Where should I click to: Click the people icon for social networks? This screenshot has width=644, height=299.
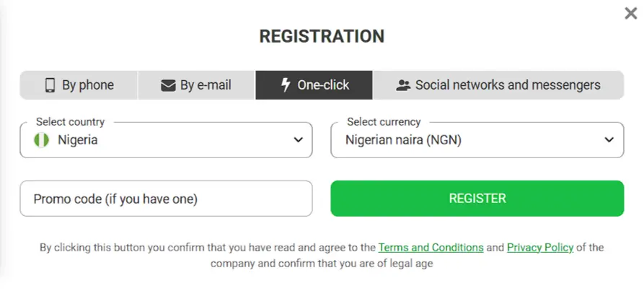[x=403, y=85]
